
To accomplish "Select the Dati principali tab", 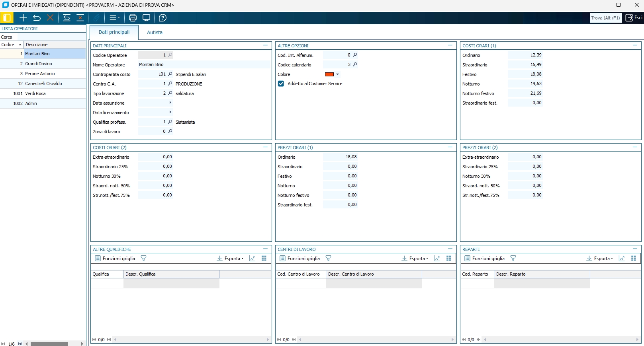I will [x=114, y=32].
